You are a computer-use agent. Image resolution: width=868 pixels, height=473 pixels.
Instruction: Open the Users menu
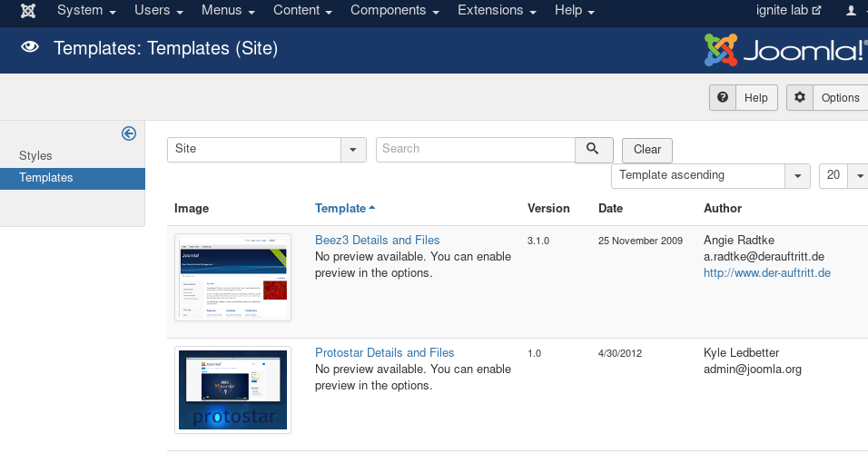[x=158, y=11]
